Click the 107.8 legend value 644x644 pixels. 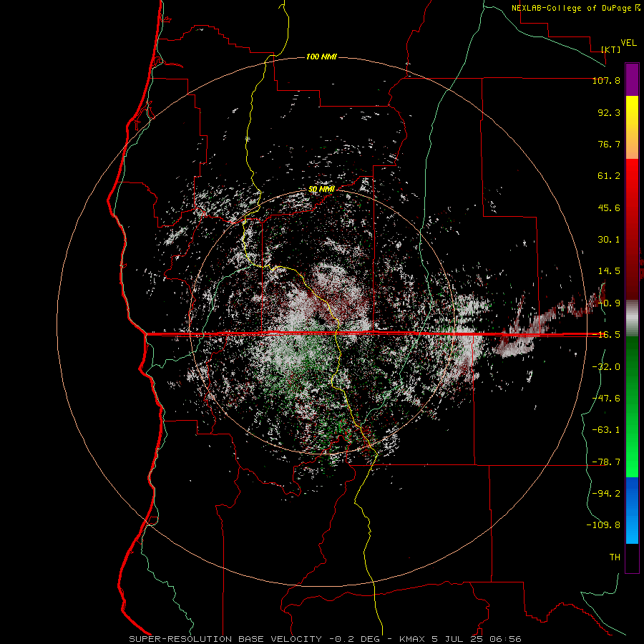tap(606, 80)
